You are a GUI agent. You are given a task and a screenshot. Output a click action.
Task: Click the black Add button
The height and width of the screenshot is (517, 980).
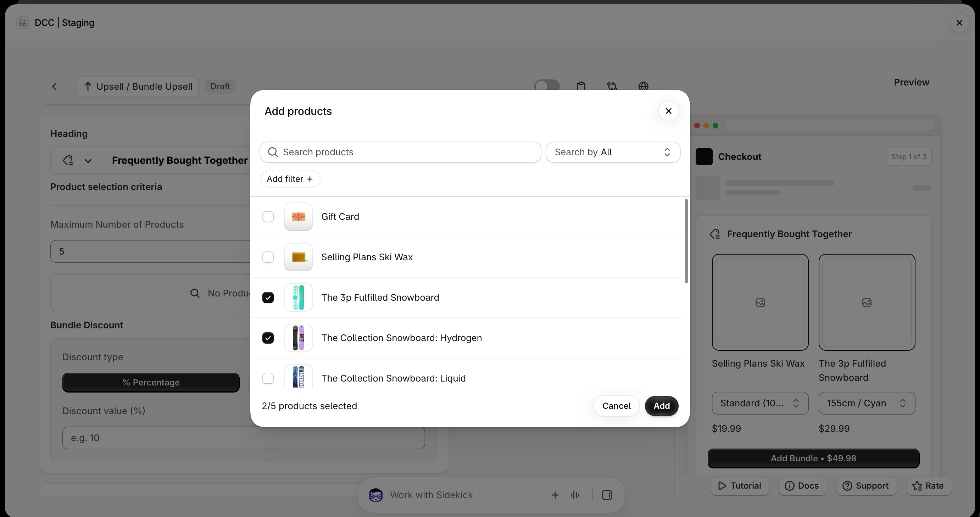[x=662, y=406]
